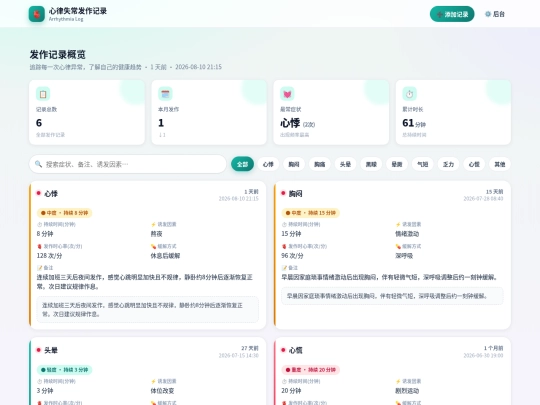Filter records by 气短 chip
Screen dimensions: 540x405
point(423,164)
